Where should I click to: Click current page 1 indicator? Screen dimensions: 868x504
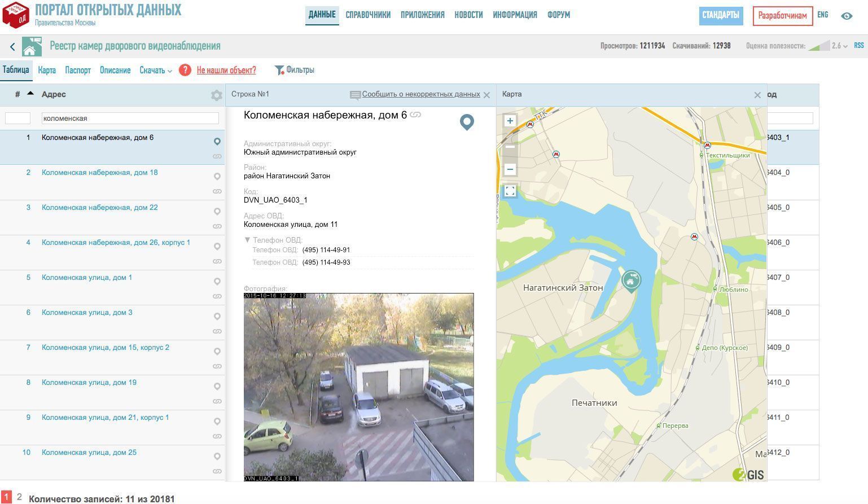pos(6,497)
